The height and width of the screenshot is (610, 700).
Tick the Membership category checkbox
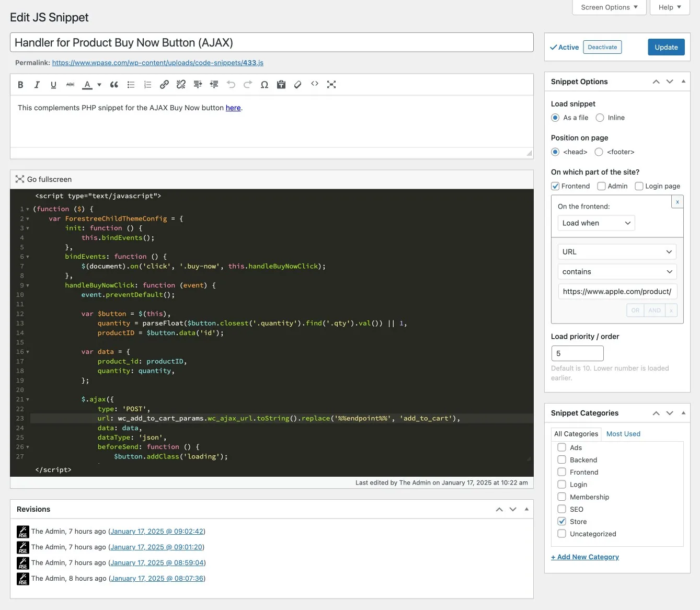tap(562, 497)
